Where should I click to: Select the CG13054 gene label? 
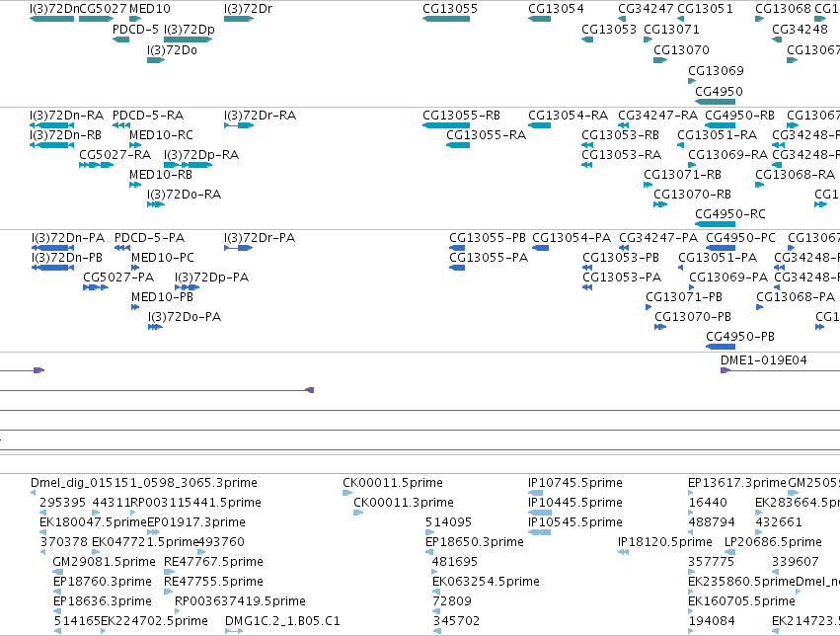coord(556,9)
